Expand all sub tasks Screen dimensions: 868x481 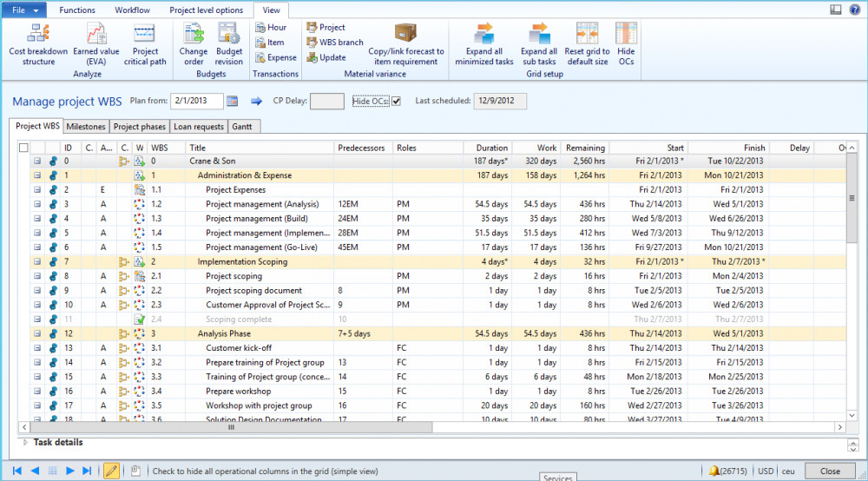point(539,45)
